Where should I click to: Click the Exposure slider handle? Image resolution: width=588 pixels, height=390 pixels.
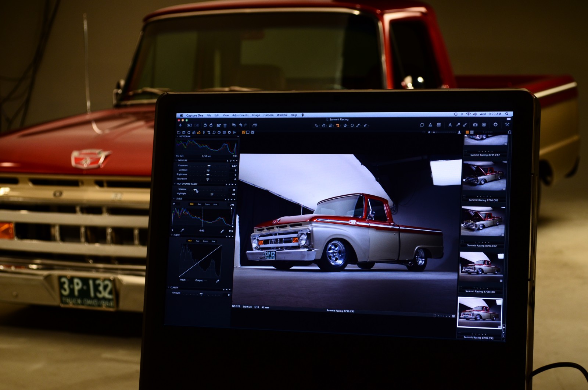(x=209, y=166)
